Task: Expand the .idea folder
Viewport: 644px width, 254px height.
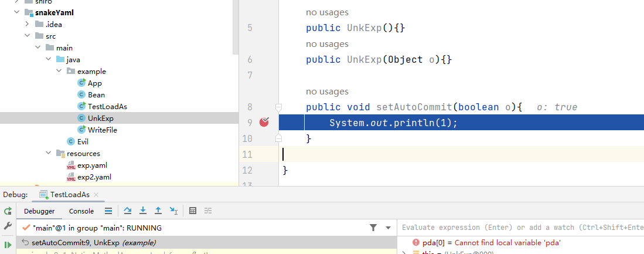Action: [27, 24]
